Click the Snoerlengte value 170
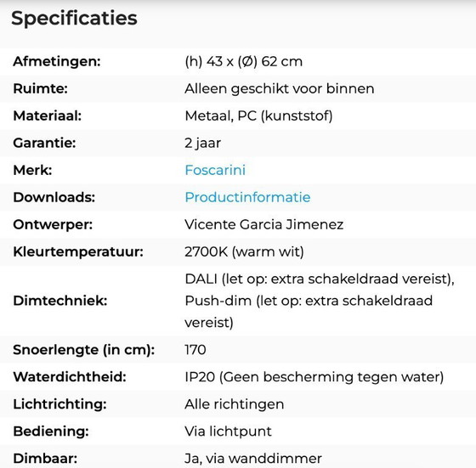 195,350
